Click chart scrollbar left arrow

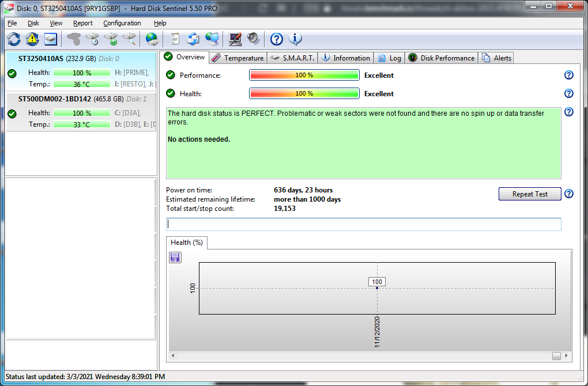[173, 355]
